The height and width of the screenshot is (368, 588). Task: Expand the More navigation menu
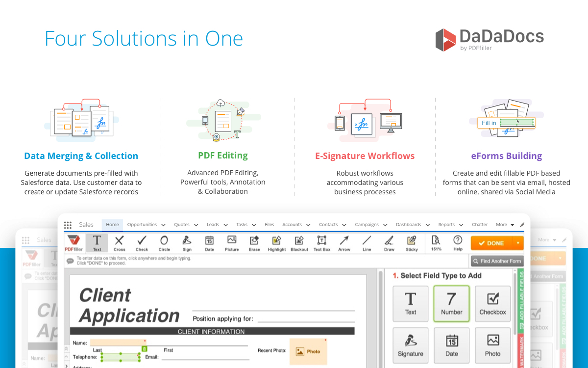(x=505, y=225)
